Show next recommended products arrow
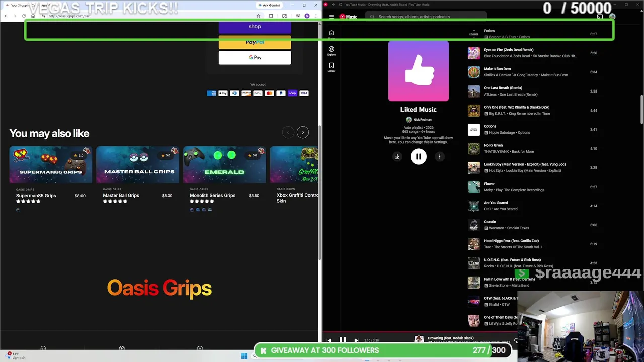644x362 pixels. [x=303, y=132]
